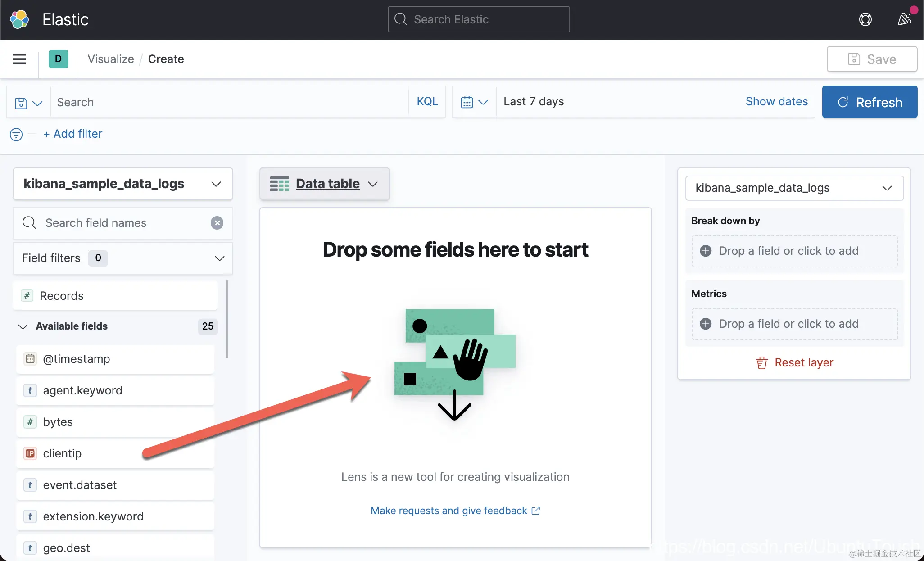924x561 pixels.
Task: Click the D space avatar
Action: pos(58,59)
